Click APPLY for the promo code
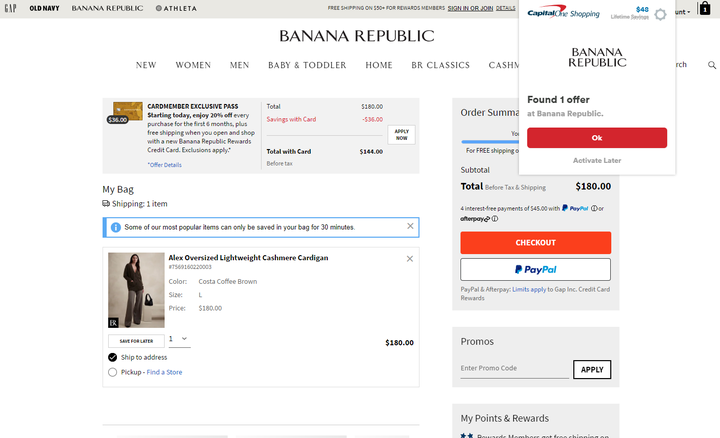 point(592,370)
